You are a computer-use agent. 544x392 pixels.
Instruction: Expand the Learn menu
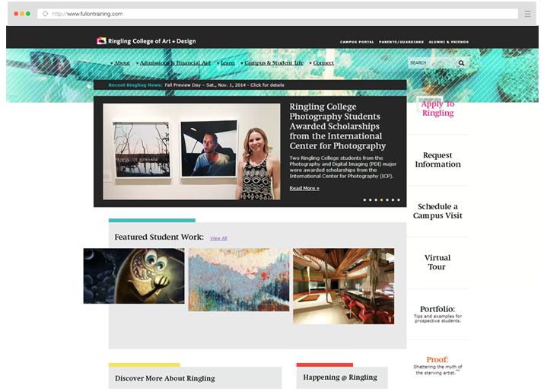pyautogui.click(x=226, y=63)
